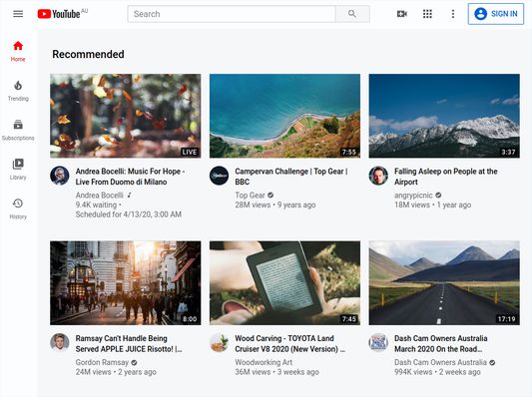The width and height of the screenshot is (532, 397).
Task: Click the Sign In button
Action: [x=496, y=14]
